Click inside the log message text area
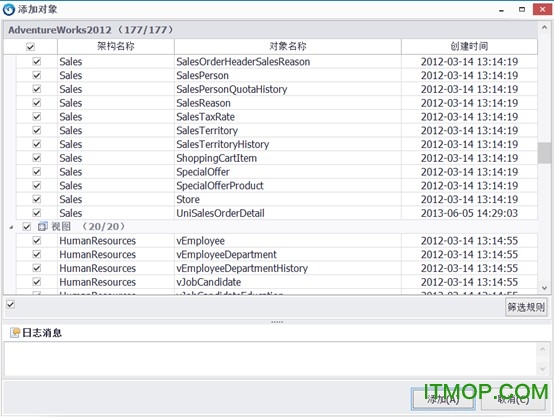Image resolution: width=554 pixels, height=417 pixels. [271, 359]
